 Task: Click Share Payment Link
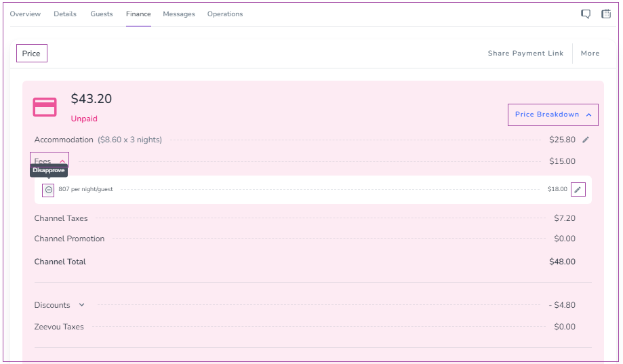(x=525, y=54)
